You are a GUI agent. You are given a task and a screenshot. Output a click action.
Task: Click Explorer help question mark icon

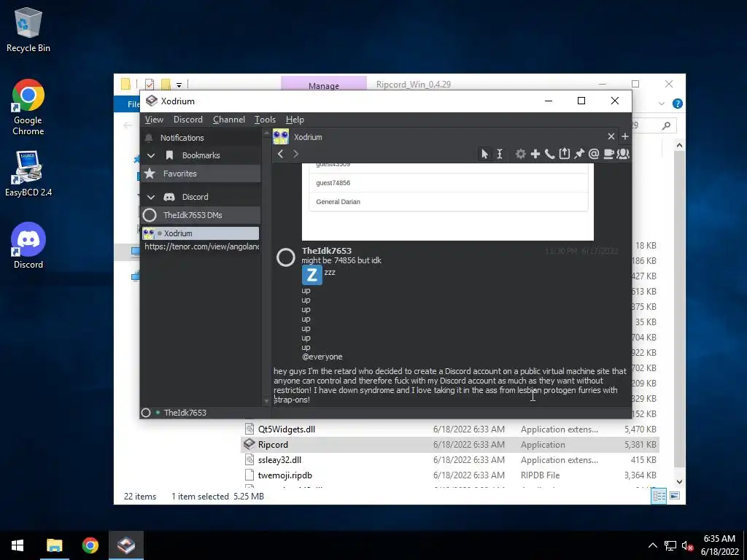[x=677, y=104]
